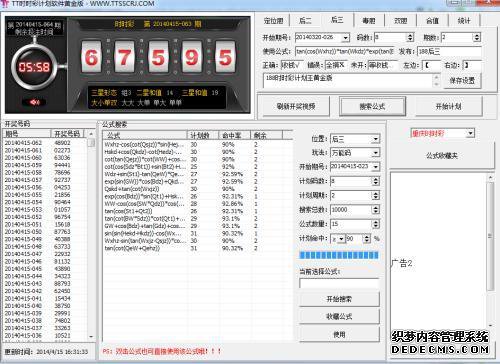Switch to the 统计 tab
This screenshot has height=364, width=500.
[x=464, y=21]
